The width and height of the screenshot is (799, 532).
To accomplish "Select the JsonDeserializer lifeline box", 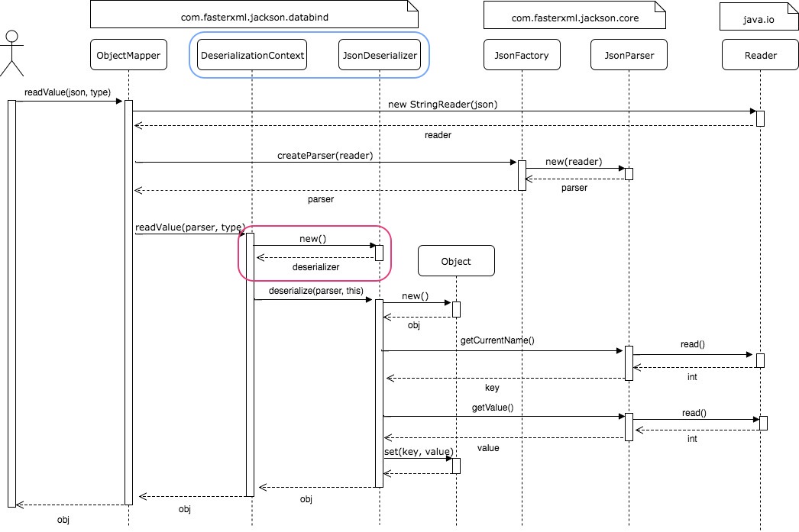I will (380, 55).
